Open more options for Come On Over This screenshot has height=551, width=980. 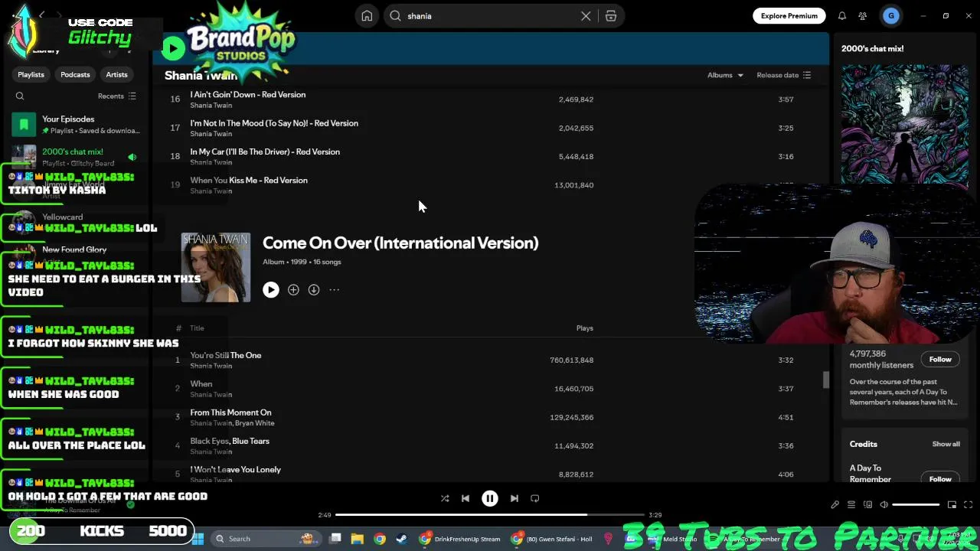coord(335,290)
